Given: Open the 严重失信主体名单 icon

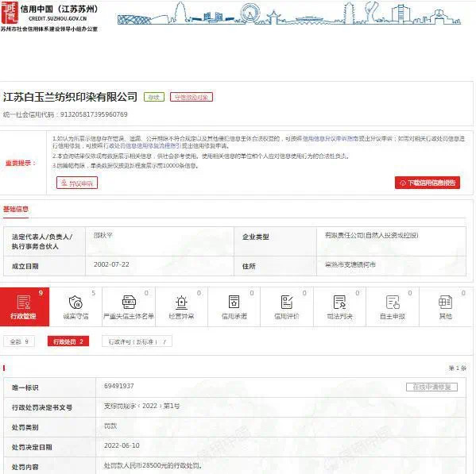Looking at the screenshot, I should point(129,302).
